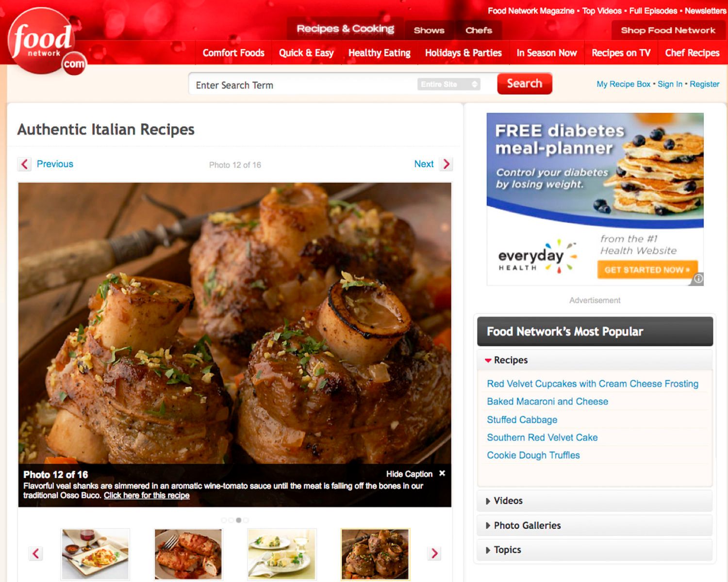Viewport: 728px width, 582px height.
Task: Open the Shows tab
Action: tap(429, 30)
